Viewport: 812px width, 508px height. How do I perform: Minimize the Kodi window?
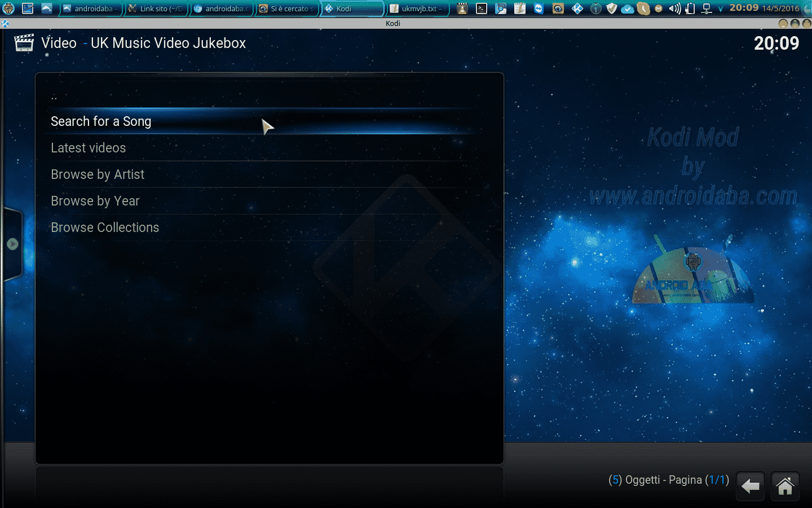click(783, 23)
